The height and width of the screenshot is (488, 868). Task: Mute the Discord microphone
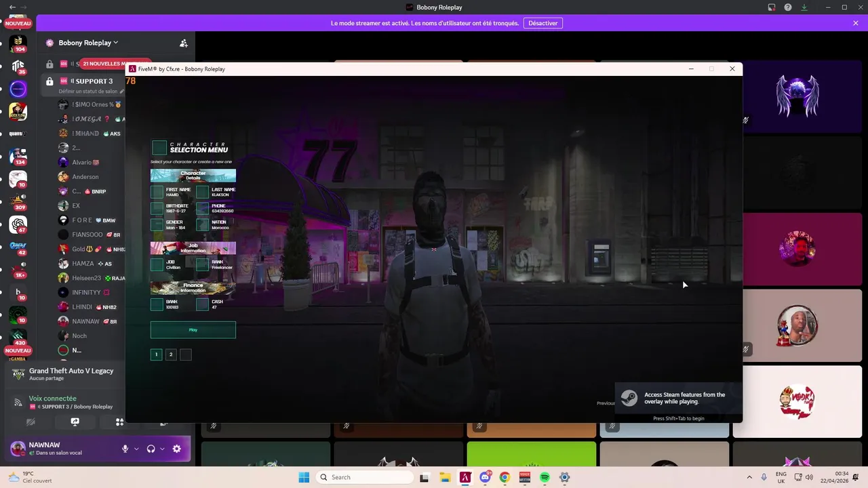125,449
